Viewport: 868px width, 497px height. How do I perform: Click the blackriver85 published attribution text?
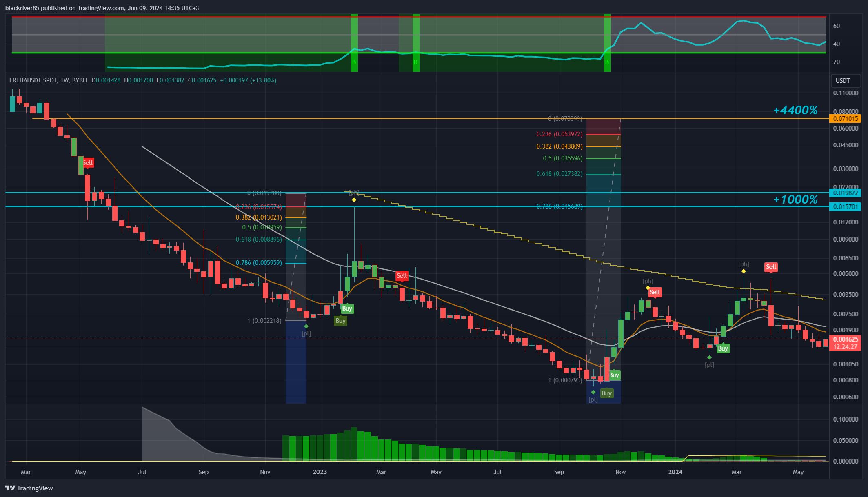pyautogui.click(x=102, y=8)
